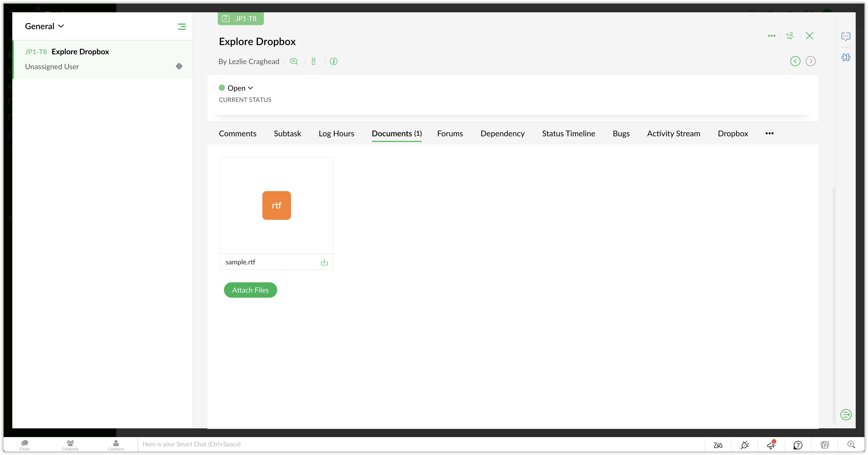Click the green Open status dot

(222, 88)
